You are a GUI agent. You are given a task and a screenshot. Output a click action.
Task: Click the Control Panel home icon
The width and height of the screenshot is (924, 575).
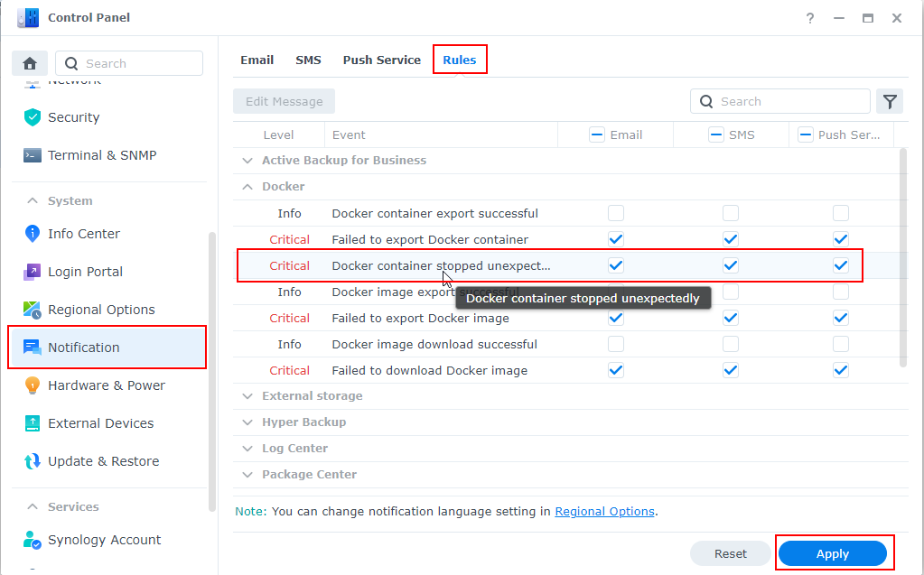pyautogui.click(x=30, y=63)
